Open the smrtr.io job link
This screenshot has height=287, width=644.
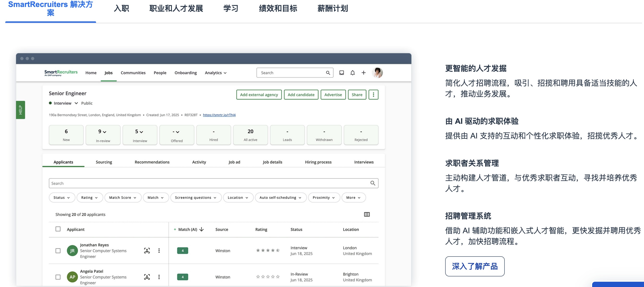(x=219, y=115)
